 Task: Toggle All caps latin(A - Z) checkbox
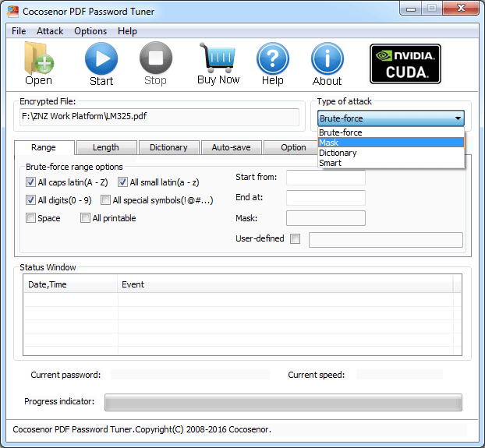[30, 182]
